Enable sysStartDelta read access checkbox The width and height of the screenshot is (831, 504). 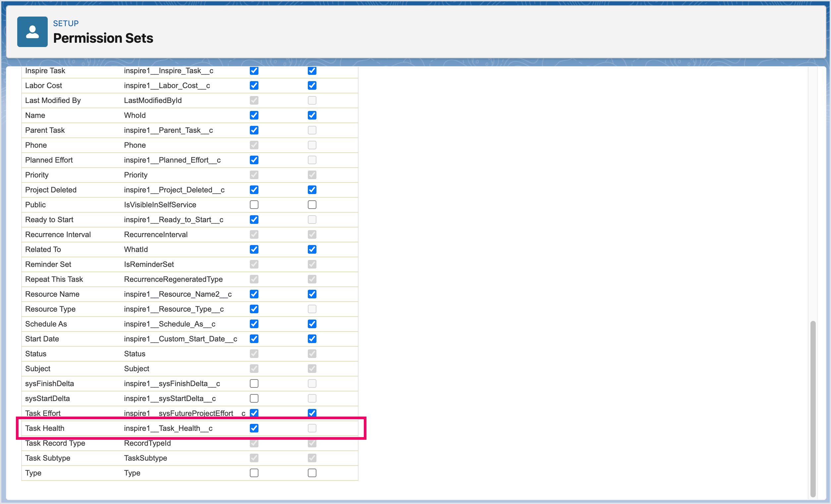click(x=254, y=398)
